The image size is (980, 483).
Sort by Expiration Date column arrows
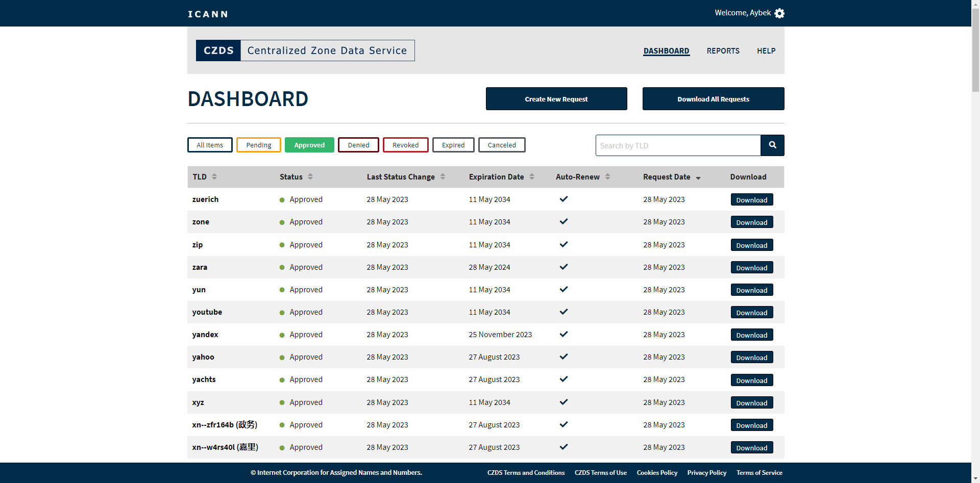pos(532,176)
